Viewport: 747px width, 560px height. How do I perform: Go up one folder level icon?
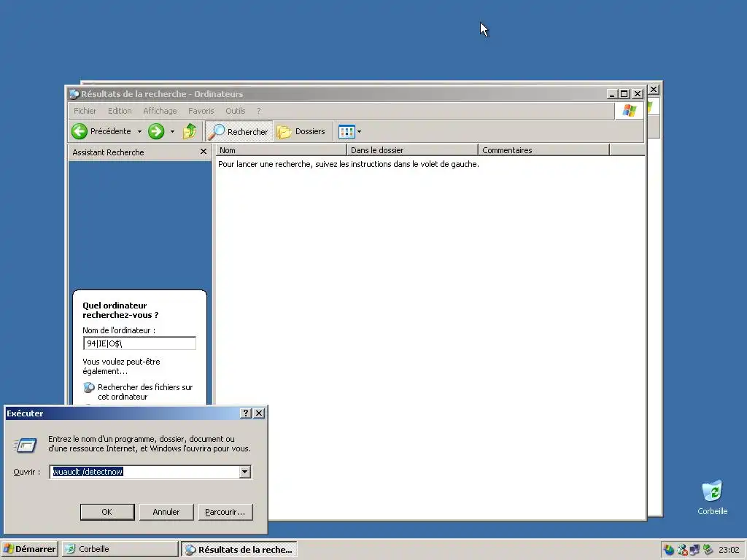pyautogui.click(x=190, y=131)
